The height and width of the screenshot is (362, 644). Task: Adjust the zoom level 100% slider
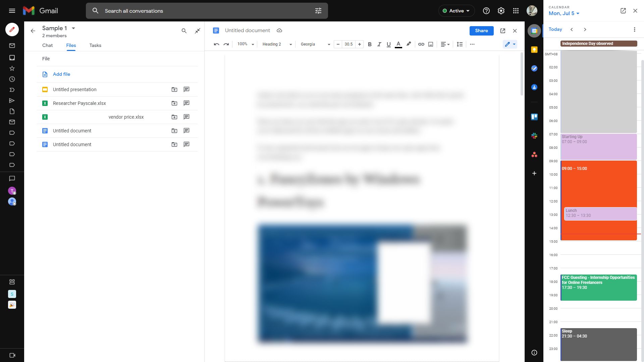click(x=245, y=44)
